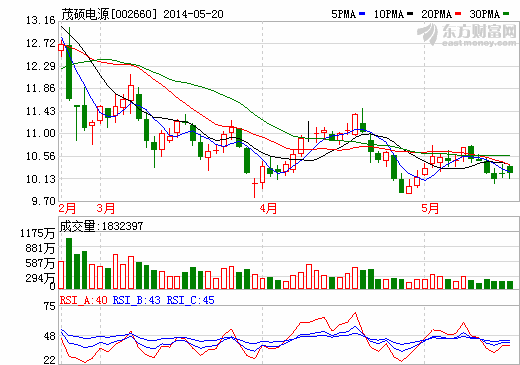Click the 587万 volume axis label
This screenshot has height=365, width=520.
point(40,263)
